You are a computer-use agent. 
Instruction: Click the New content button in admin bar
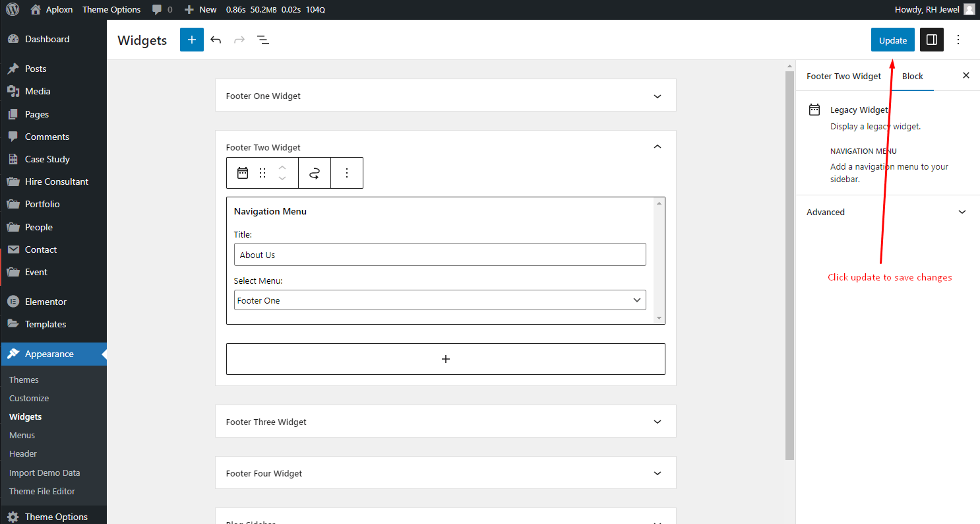[200, 9]
